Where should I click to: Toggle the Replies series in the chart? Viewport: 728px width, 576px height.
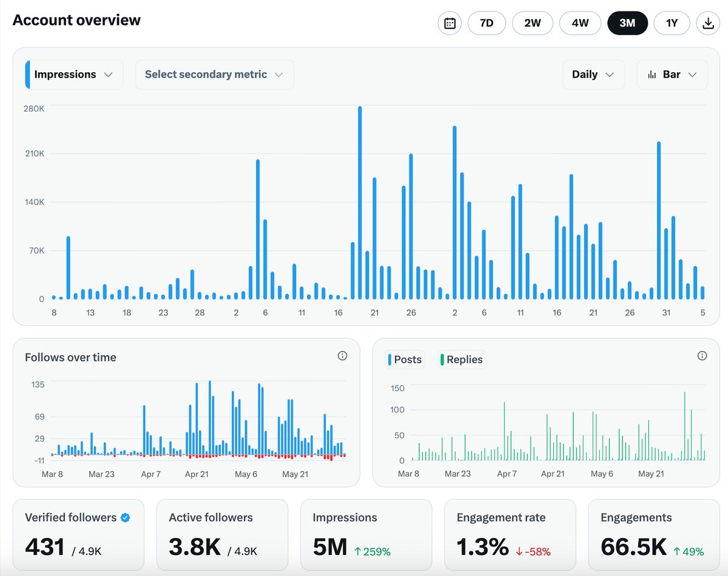[462, 360]
